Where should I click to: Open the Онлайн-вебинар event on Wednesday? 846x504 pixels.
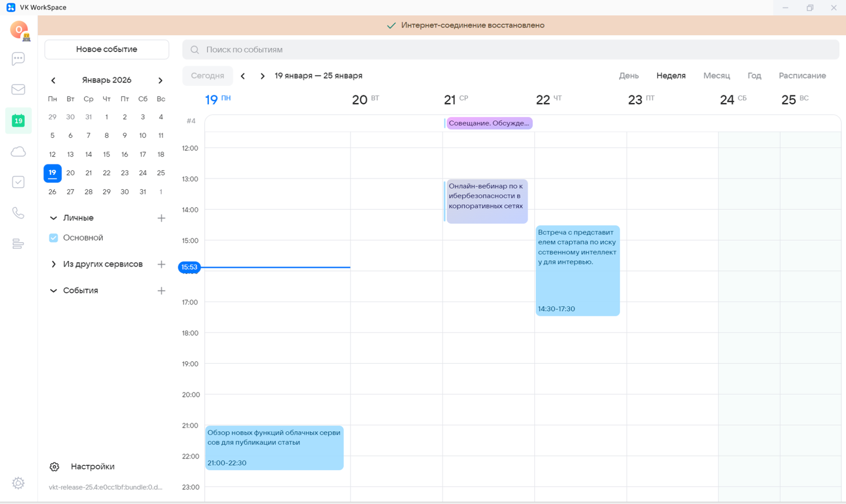tap(487, 201)
